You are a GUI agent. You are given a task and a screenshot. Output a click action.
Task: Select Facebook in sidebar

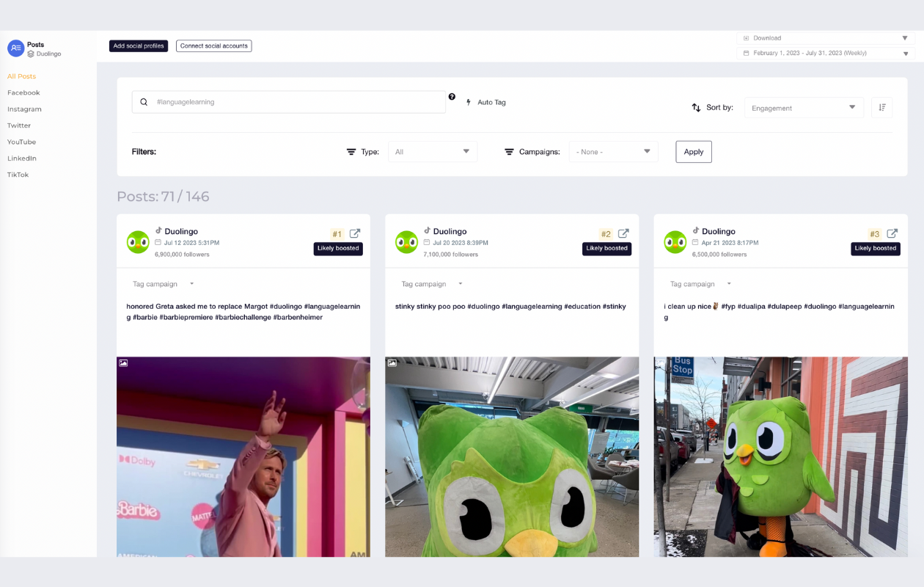pyautogui.click(x=23, y=92)
